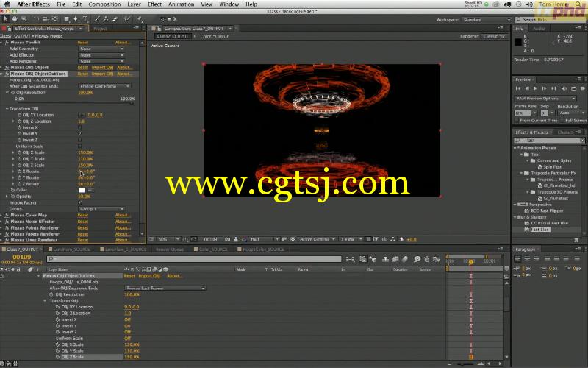
Task: Toggle the Invert X checkbox
Action: point(80,127)
